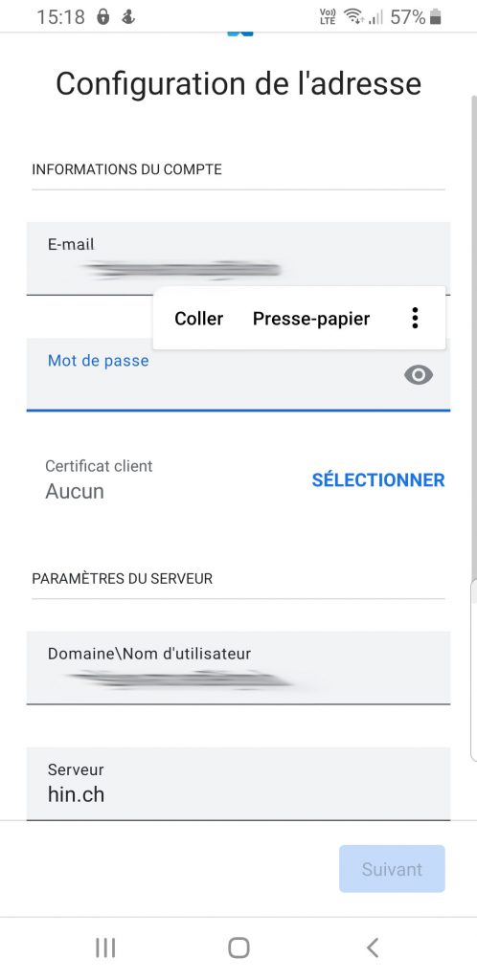The width and height of the screenshot is (477, 980).
Task: Tap the Android recent apps icon
Action: [x=105, y=947]
